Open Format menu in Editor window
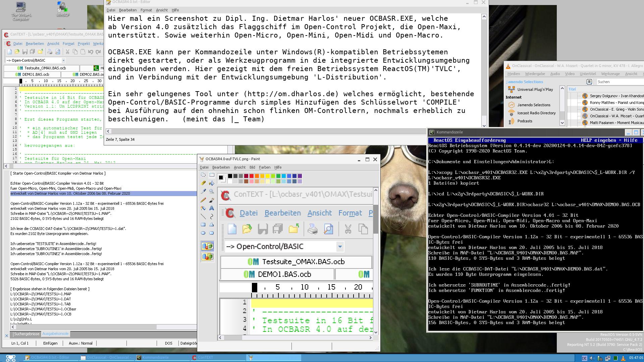Screen dimensions: 644x362 pyautogui.click(x=146, y=10)
